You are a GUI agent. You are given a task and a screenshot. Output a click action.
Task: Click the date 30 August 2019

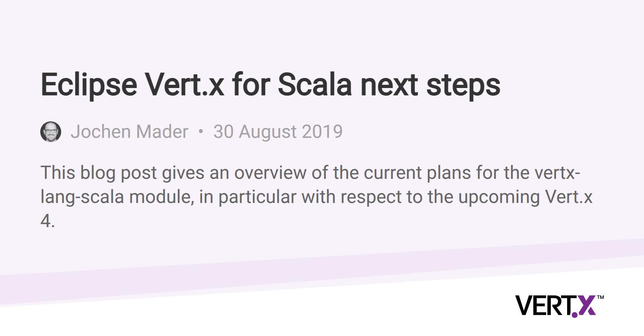click(278, 131)
